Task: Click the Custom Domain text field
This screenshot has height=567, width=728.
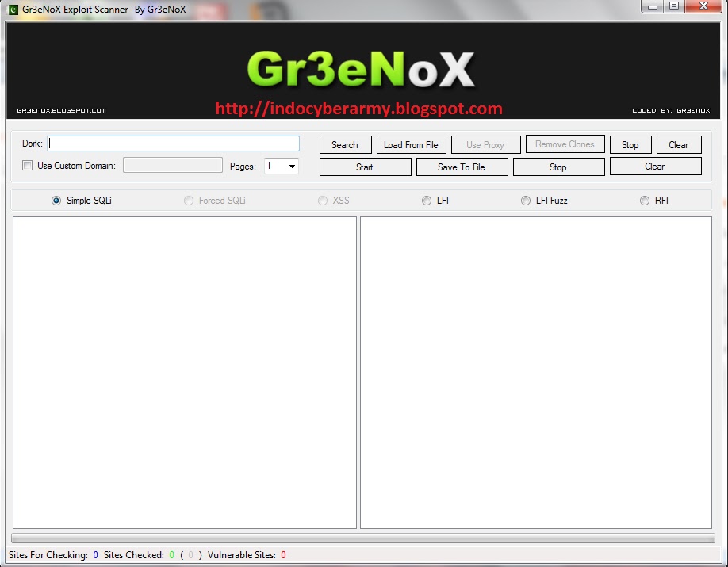Action: (x=173, y=165)
